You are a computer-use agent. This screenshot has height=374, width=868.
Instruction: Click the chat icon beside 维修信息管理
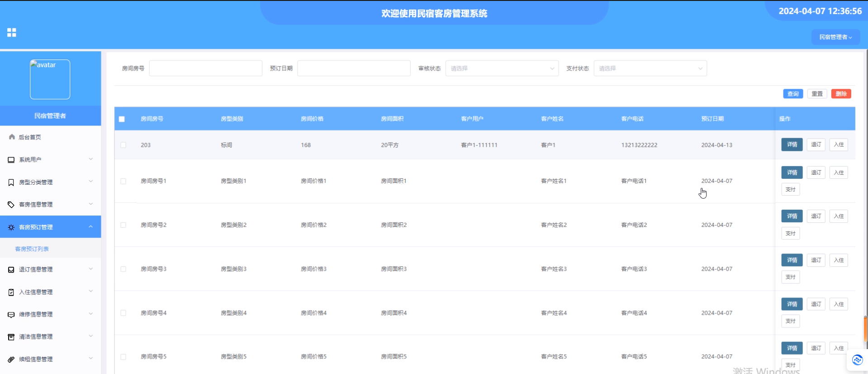click(11, 315)
